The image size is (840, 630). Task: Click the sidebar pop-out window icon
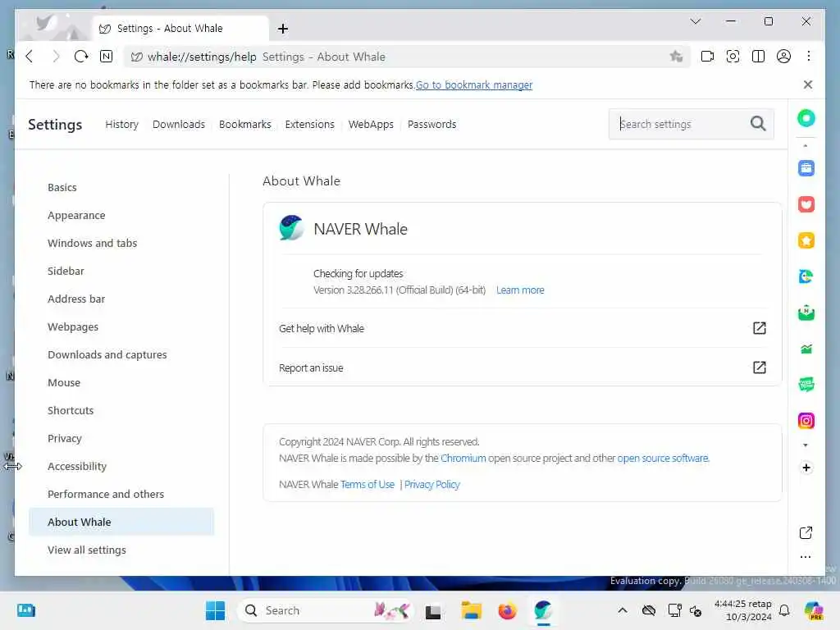tap(806, 532)
